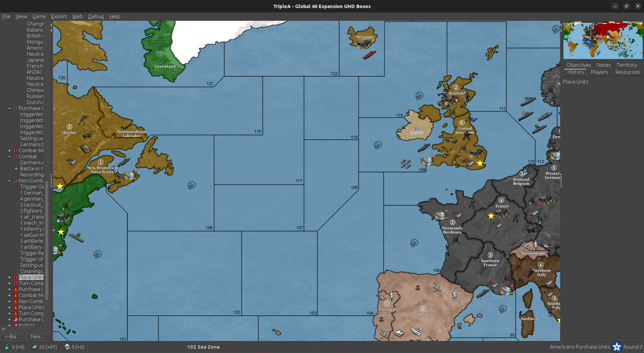Collapse the German Combat node
This screenshot has height=353, width=644.
click(9, 157)
